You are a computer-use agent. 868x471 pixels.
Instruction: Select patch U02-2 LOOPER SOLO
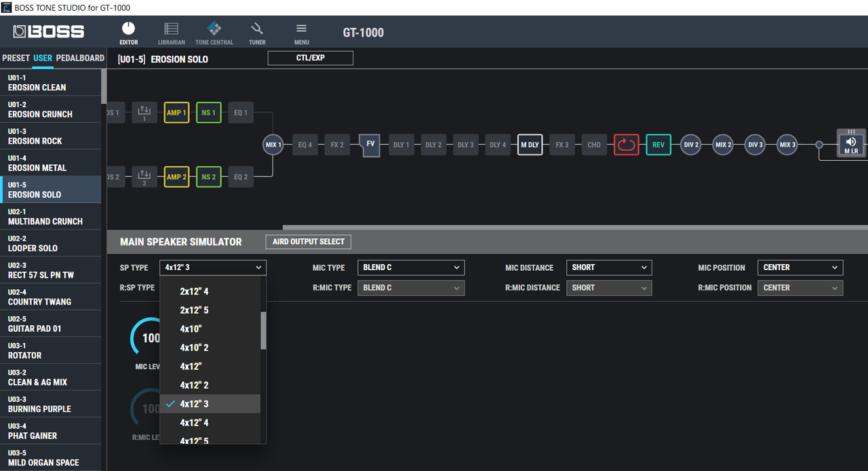point(51,244)
